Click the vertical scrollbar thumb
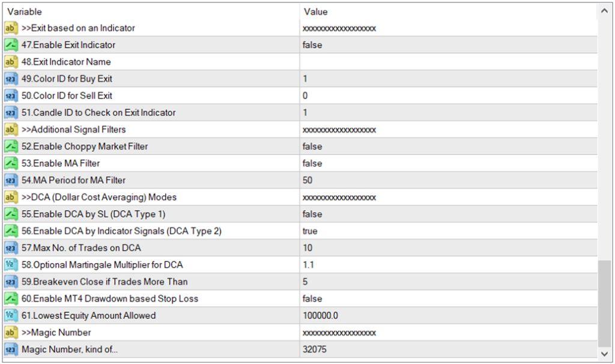This screenshot has width=615, height=364. [x=605, y=303]
